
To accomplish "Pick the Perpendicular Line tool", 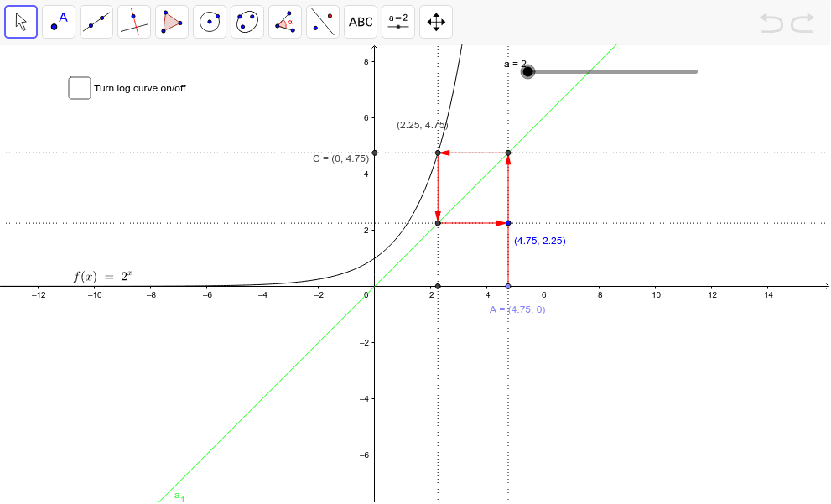I will (x=134, y=22).
